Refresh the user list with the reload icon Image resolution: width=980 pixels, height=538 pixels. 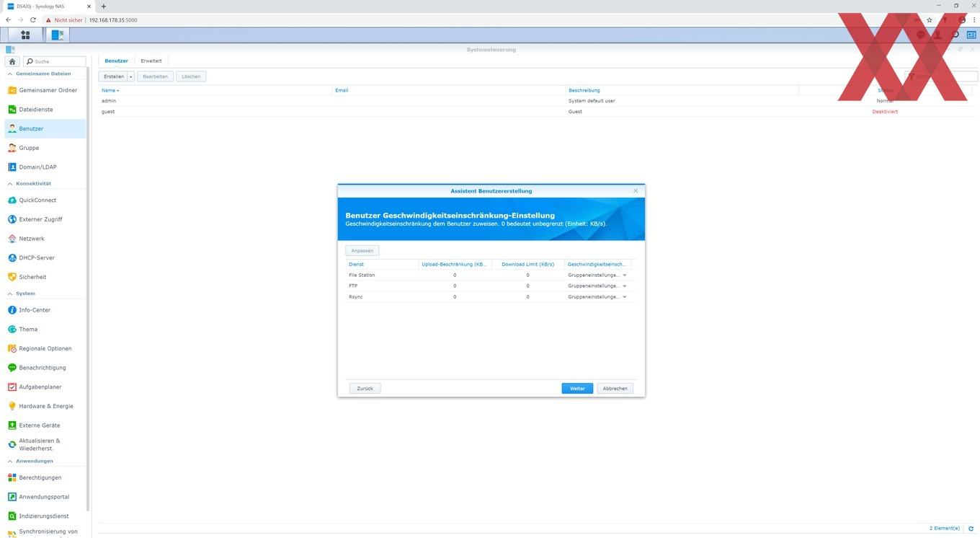[971, 529]
